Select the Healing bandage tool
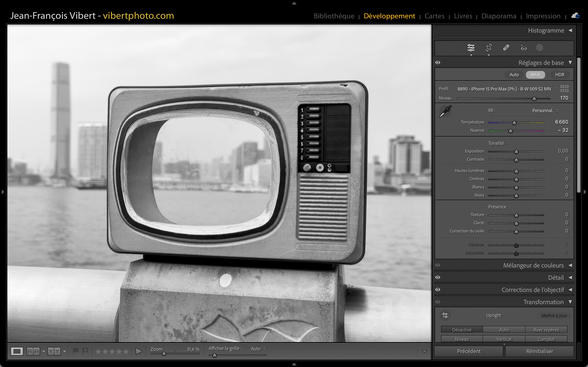Screen dimensions: 588x367 tap(506, 48)
